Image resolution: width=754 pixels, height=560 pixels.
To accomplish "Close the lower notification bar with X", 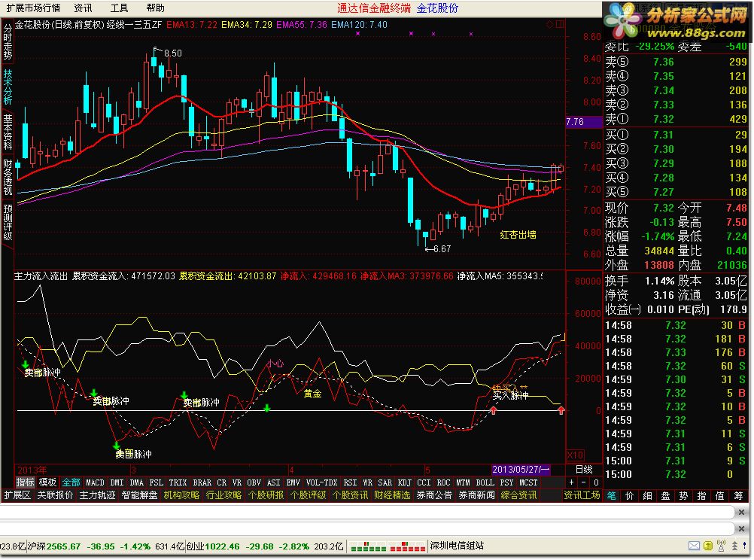I will [x=741, y=528].
